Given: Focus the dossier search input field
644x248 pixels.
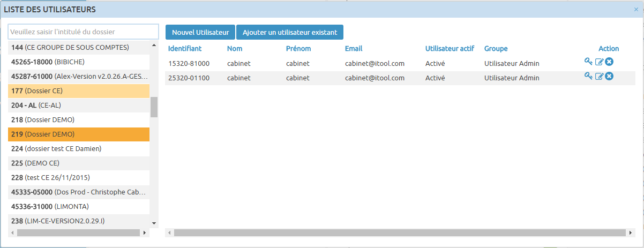Looking at the screenshot, I should click(x=84, y=32).
